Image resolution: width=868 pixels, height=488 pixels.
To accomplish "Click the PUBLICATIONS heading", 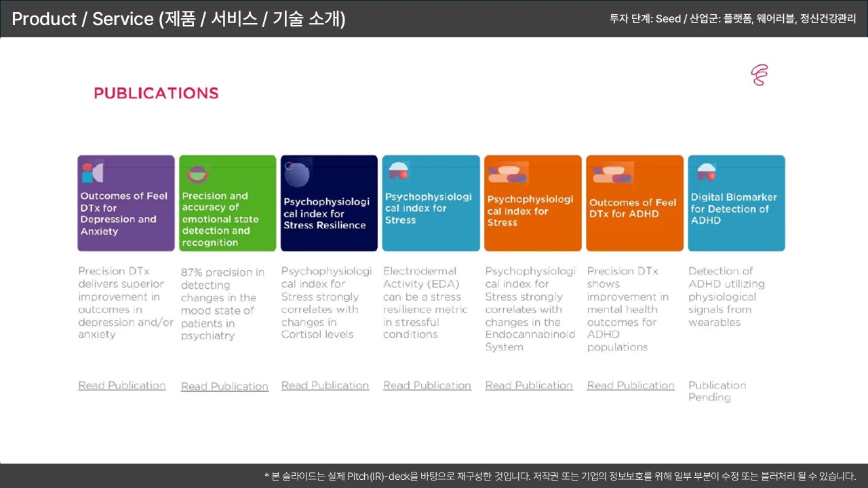I will click(x=156, y=94).
